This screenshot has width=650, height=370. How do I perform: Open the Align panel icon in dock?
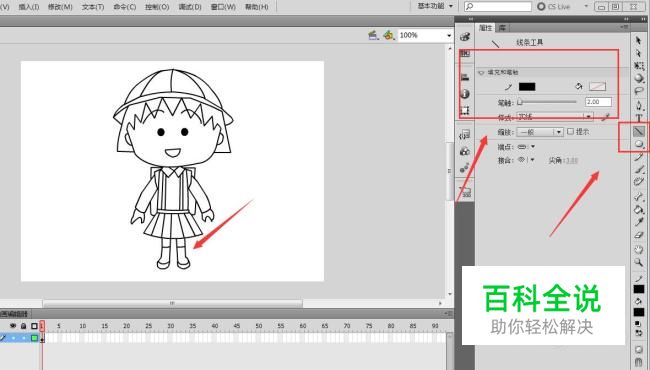(x=465, y=77)
